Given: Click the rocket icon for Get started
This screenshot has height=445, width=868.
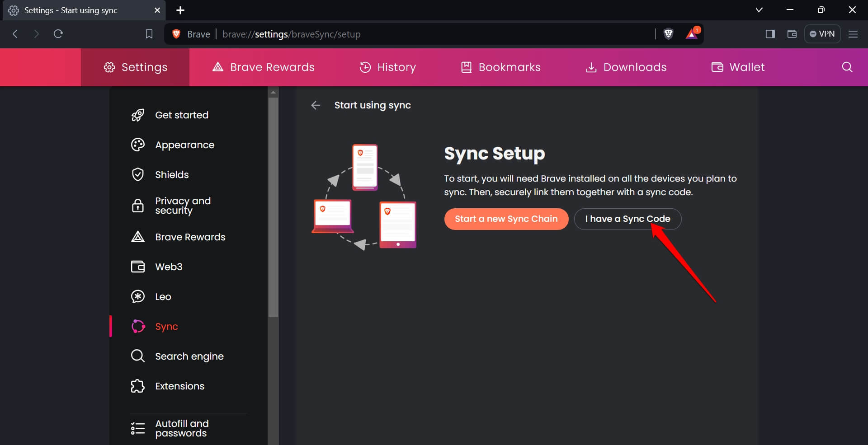Looking at the screenshot, I should coord(138,115).
